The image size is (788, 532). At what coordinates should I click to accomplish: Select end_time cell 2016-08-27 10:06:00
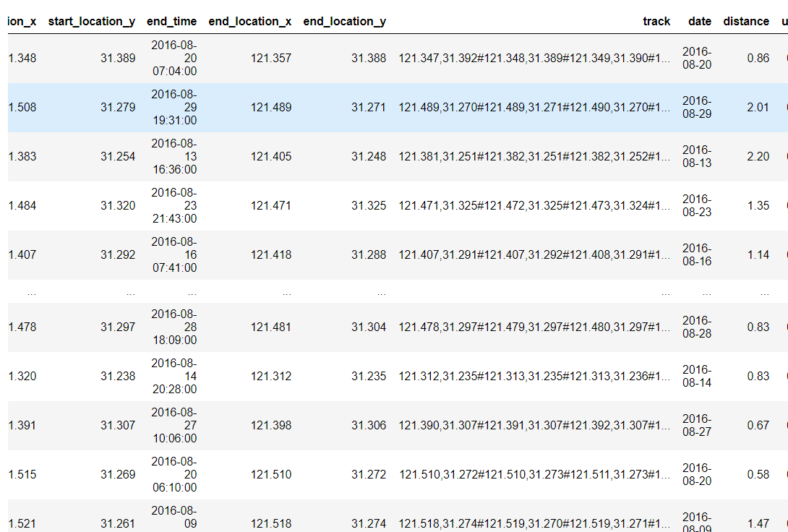coord(174,426)
